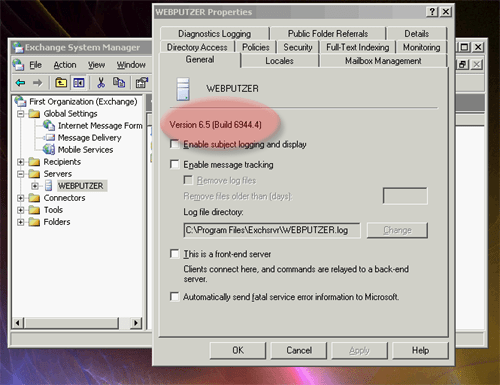Click the Global Settings folder icon
Image resolution: width=500 pixels, height=385 pixels.
(x=34, y=114)
